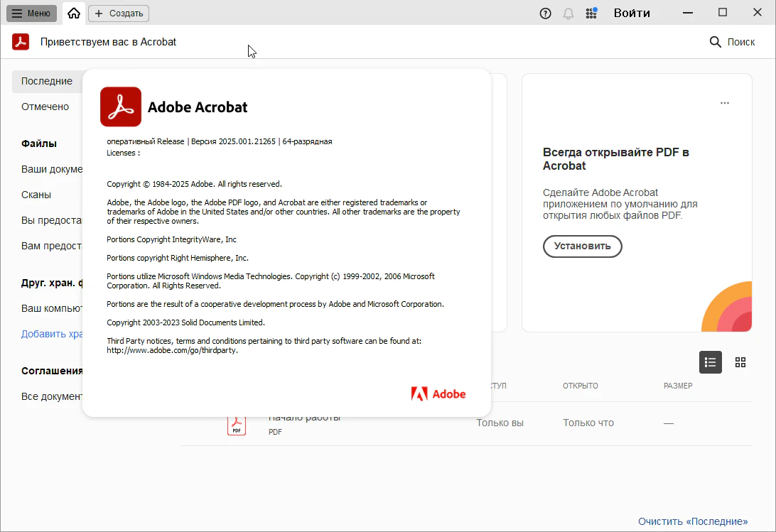776x532 pixels.
Task: Open the Help question mark icon
Action: 546,13
